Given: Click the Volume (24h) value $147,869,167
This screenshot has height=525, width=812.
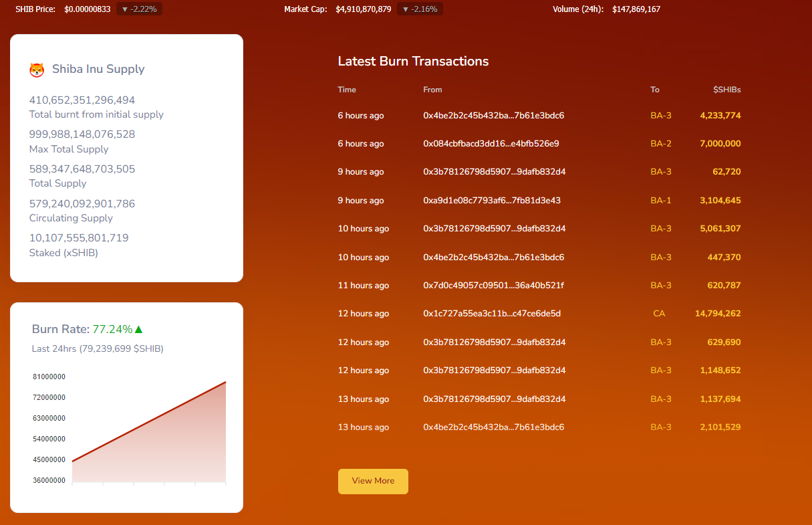Looking at the screenshot, I should tap(636, 9).
